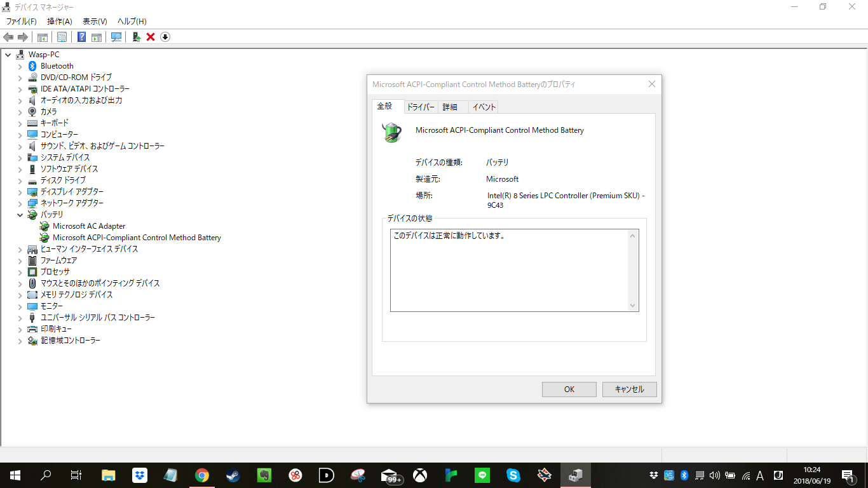Collapse the Wasp-PC root node
This screenshot has width=868, height=488.
coord(8,55)
